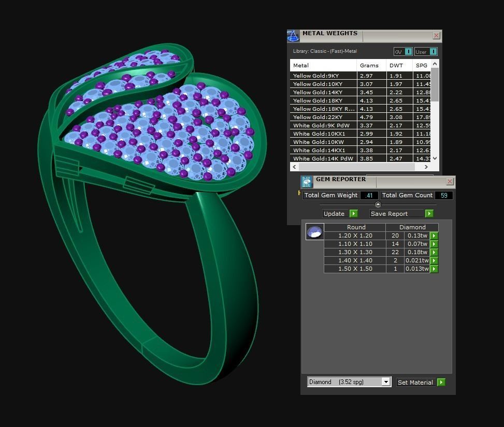
Task: Click the Round column header
Action: [355, 227]
